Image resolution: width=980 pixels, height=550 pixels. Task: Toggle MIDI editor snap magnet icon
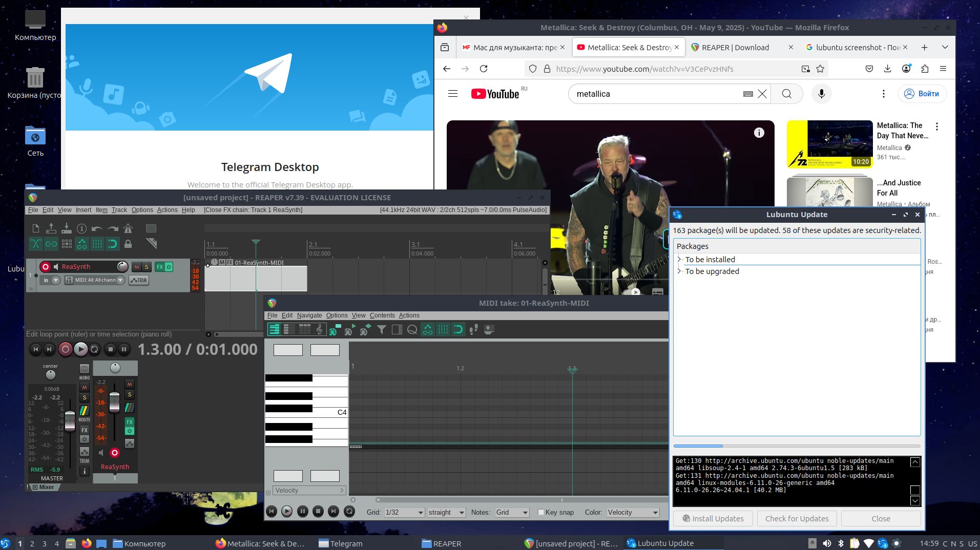[458, 329]
